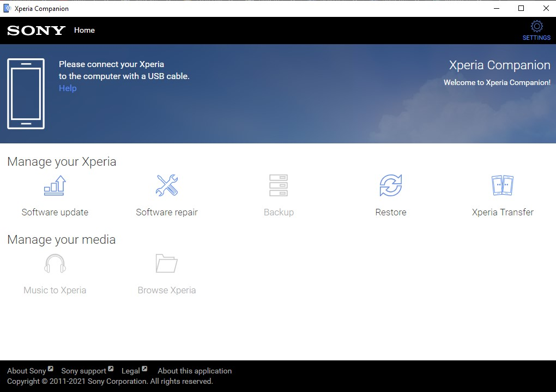556x392 pixels.
Task: Click the Welcome to Xperia Companion! text
Action: (497, 82)
